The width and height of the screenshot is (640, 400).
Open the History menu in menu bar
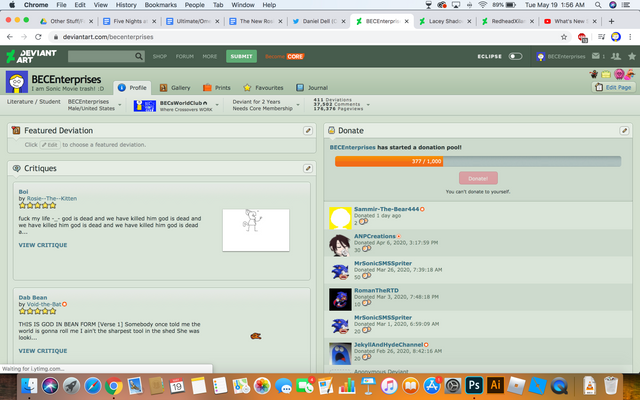pos(126,5)
